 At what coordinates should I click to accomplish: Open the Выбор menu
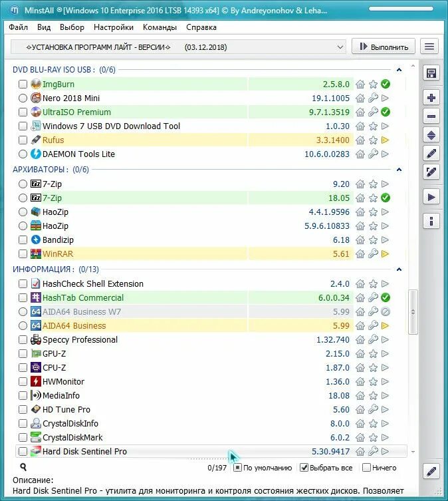coord(72,27)
